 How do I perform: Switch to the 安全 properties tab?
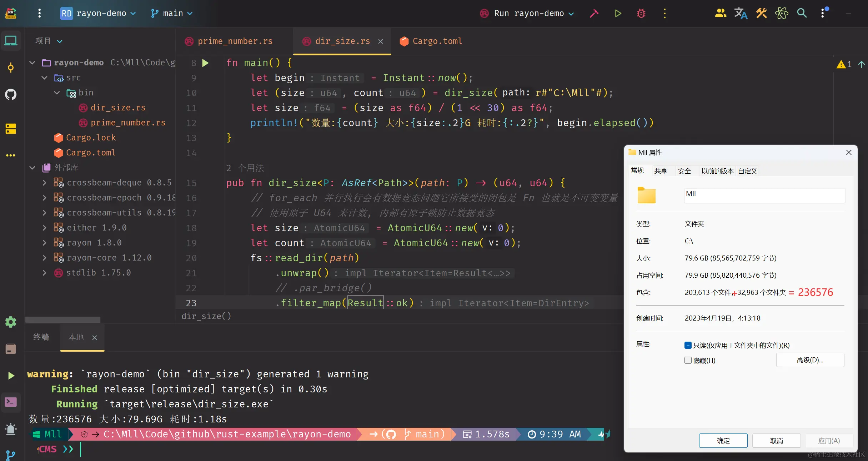[x=684, y=171]
